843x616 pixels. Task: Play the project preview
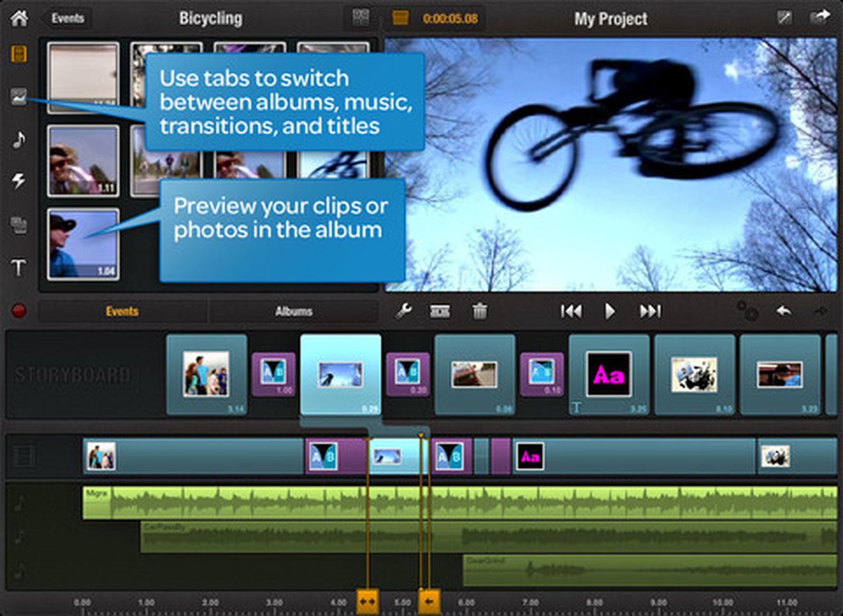610,311
